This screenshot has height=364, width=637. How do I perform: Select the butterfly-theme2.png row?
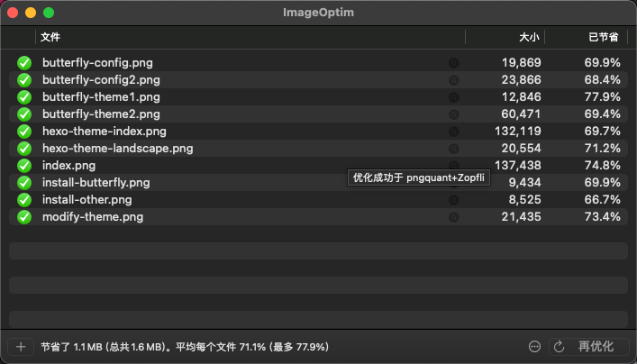319,114
